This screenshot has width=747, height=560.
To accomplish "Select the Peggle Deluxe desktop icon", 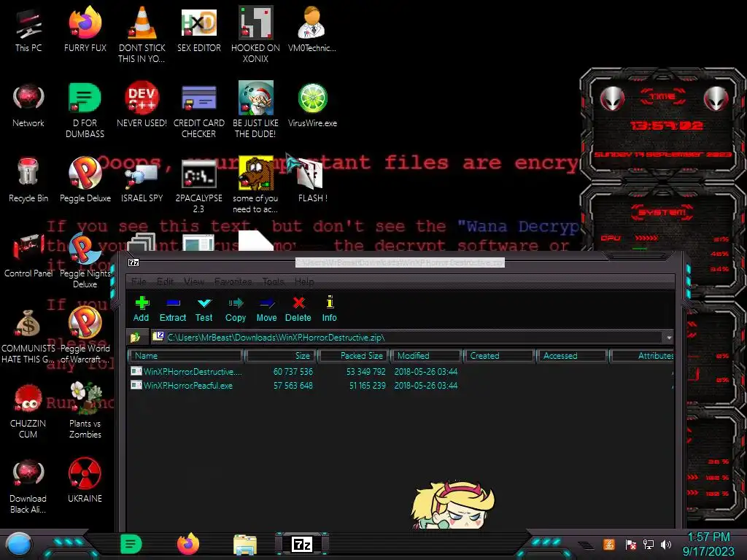I will (x=85, y=180).
